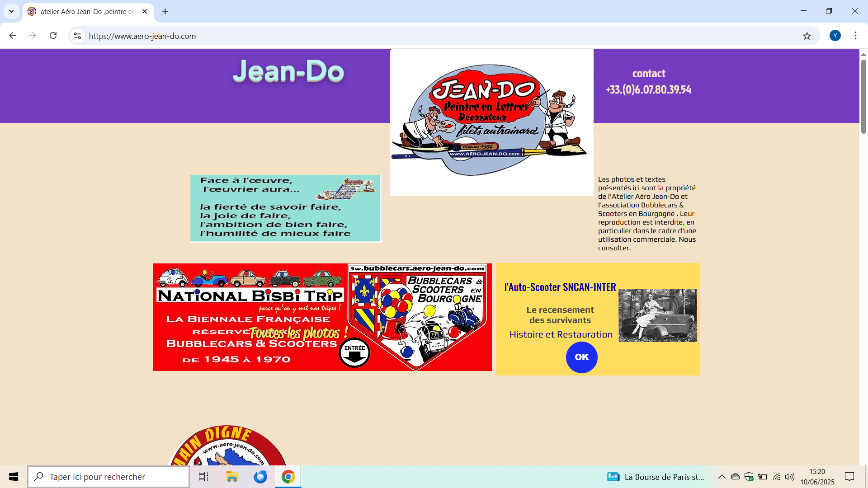Open the Chrome profile Y avatar

point(835,36)
